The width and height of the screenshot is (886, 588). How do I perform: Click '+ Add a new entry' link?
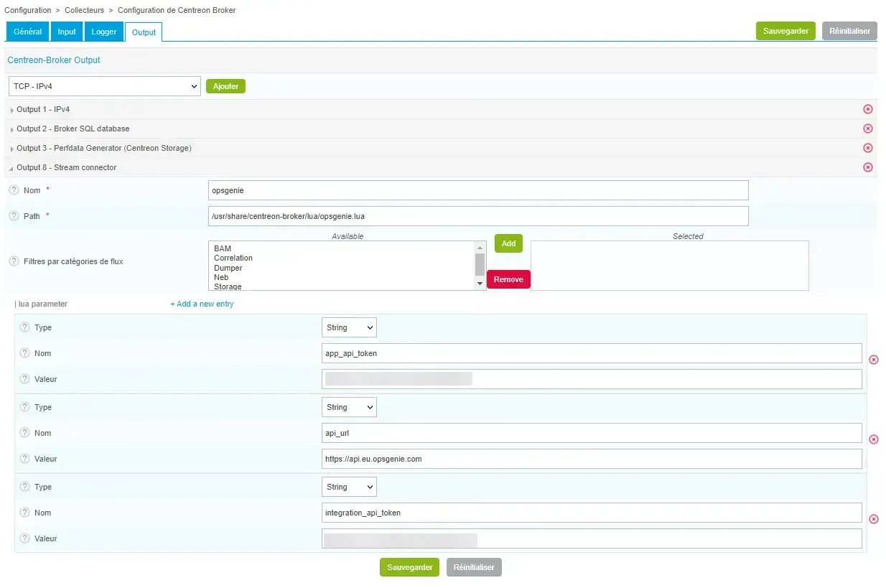pyautogui.click(x=202, y=304)
